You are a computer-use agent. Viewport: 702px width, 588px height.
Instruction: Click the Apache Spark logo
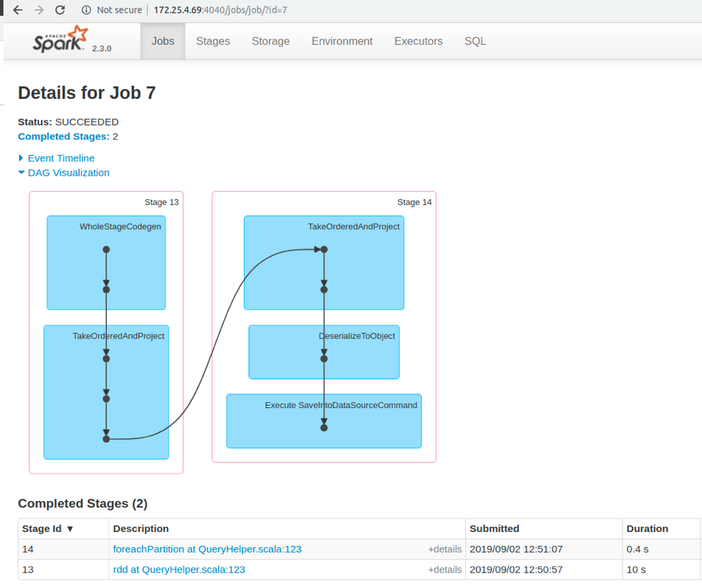(60, 41)
